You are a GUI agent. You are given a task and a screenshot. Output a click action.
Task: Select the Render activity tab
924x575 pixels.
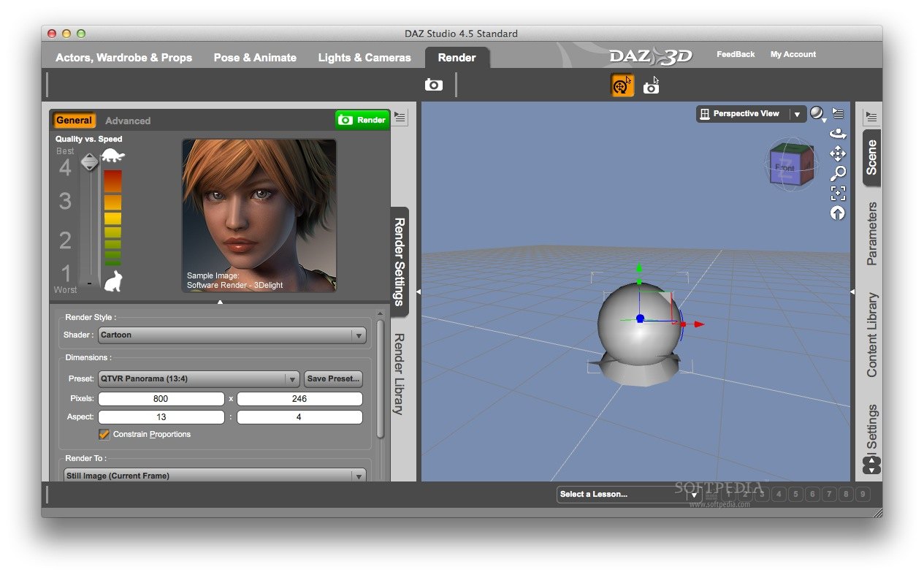[x=457, y=58]
